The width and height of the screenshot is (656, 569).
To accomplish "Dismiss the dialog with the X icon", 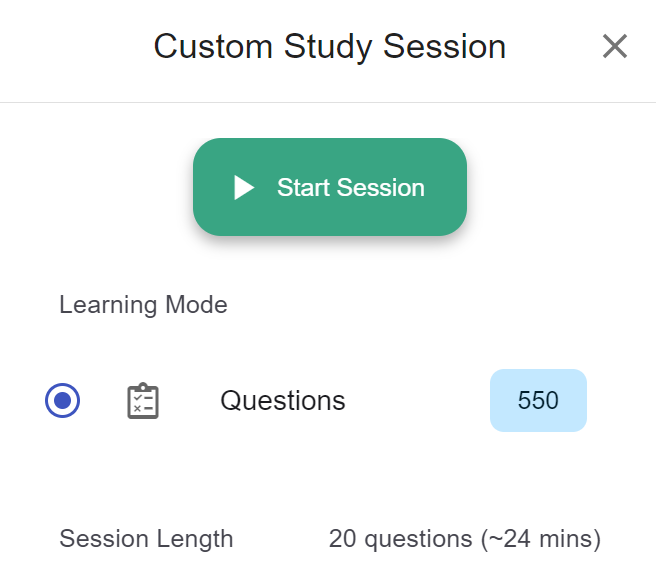I will tap(615, 46).
